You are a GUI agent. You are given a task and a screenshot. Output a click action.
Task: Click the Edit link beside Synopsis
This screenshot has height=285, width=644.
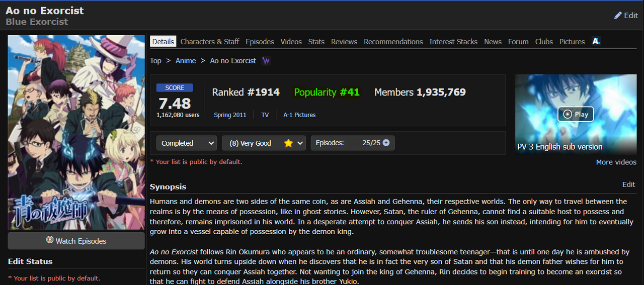click(629, 184)
